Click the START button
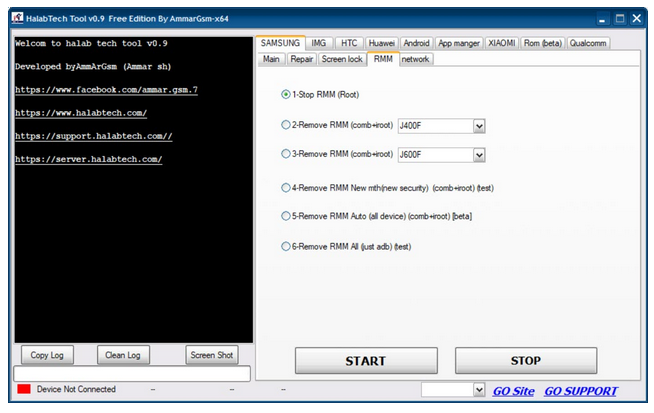 [366, 360]
